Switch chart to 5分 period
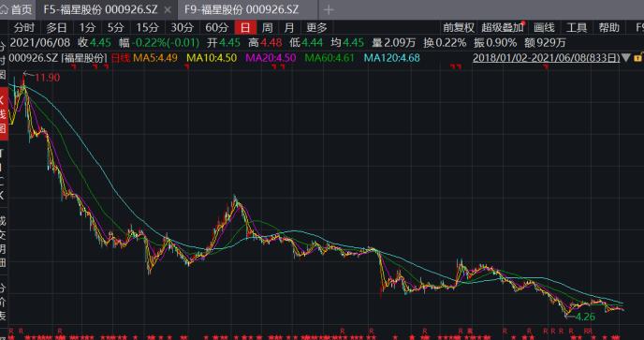This screenshot has height=340, width=644. 115,27
